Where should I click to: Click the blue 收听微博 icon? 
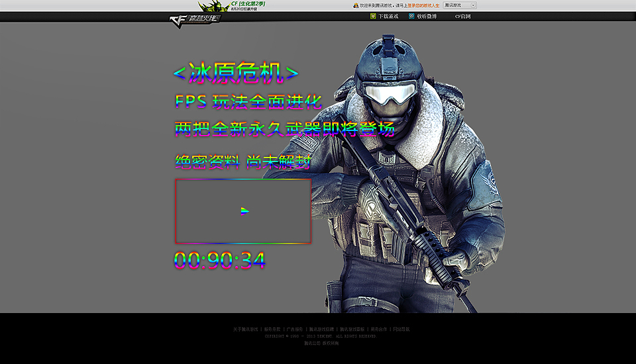tap(411, 16)
